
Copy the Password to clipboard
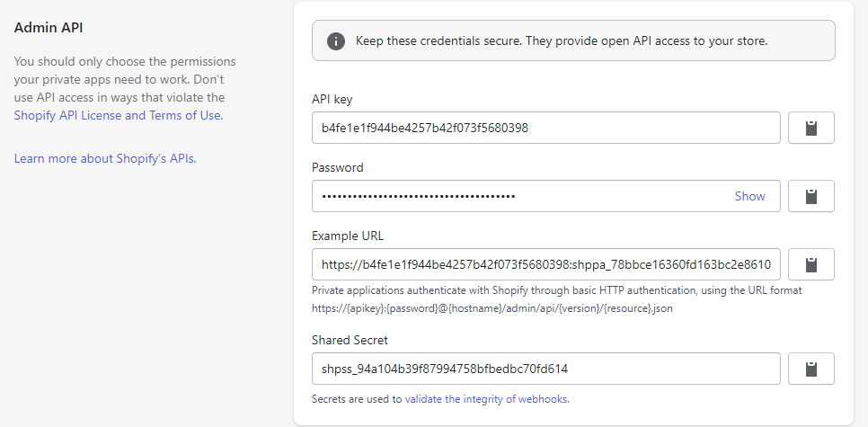pos(811,196)
